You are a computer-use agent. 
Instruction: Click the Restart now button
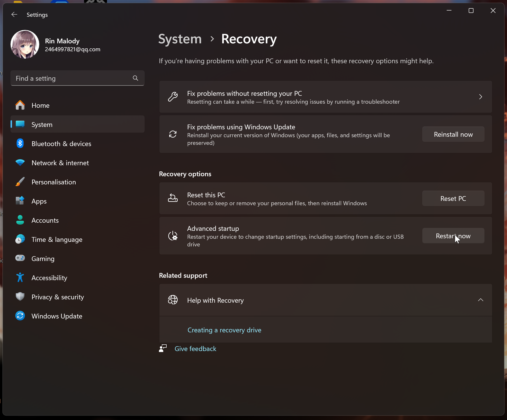(453, 236)
